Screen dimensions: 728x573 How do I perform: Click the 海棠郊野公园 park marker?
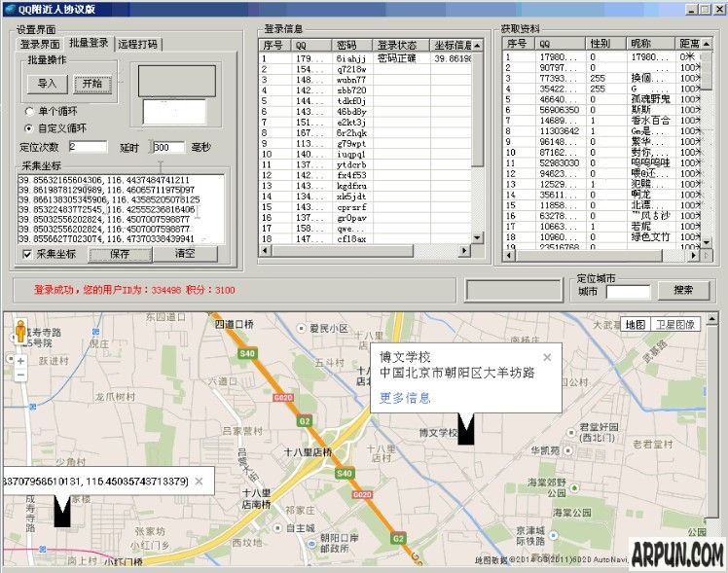click(574, 487)
